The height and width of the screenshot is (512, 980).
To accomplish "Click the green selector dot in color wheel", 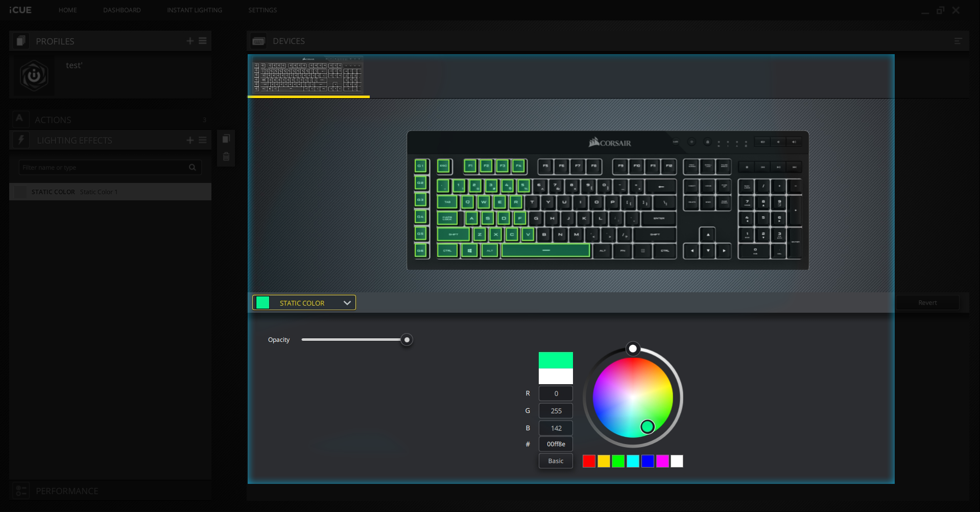I will pos(647,427).
